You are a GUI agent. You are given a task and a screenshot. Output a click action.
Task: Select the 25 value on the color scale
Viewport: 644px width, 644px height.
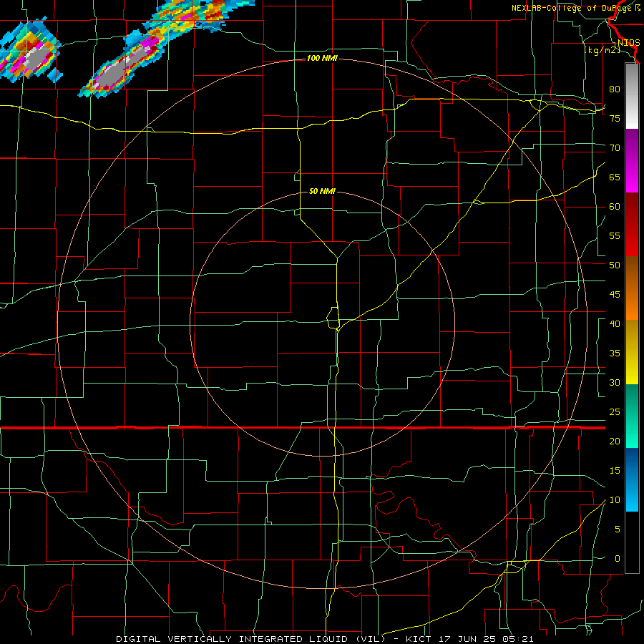coord(615,412)
